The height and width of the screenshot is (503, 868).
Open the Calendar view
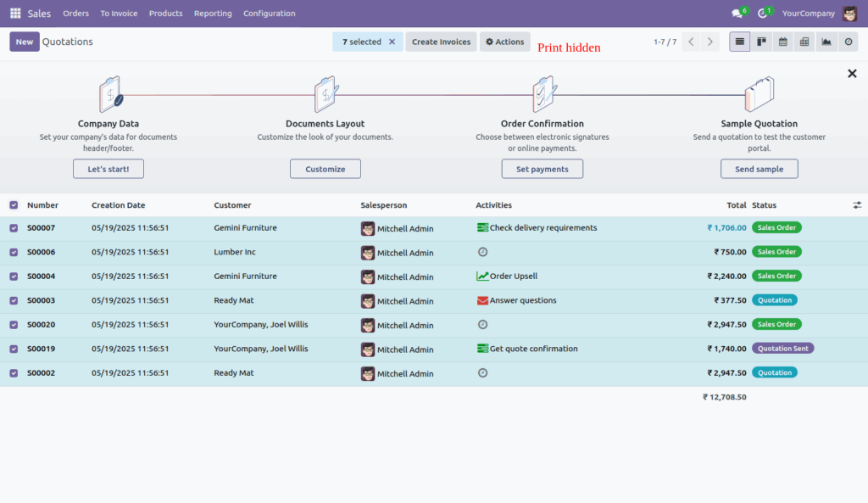(782, 41)
